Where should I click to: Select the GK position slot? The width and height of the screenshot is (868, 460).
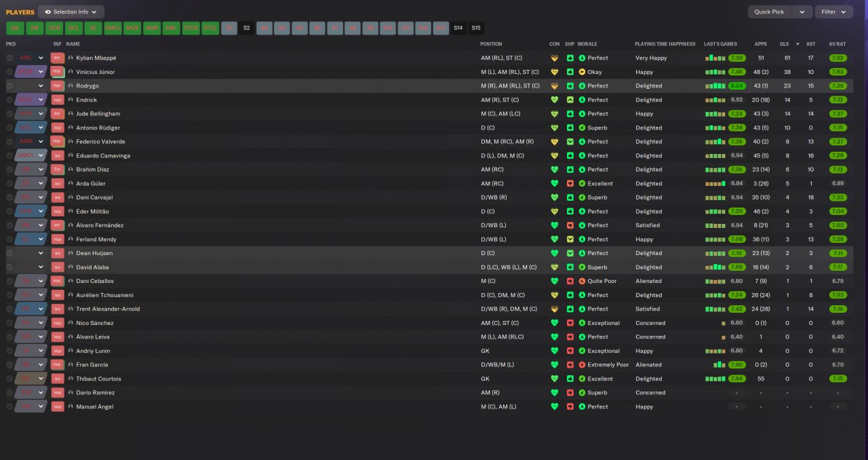point(15,28)
